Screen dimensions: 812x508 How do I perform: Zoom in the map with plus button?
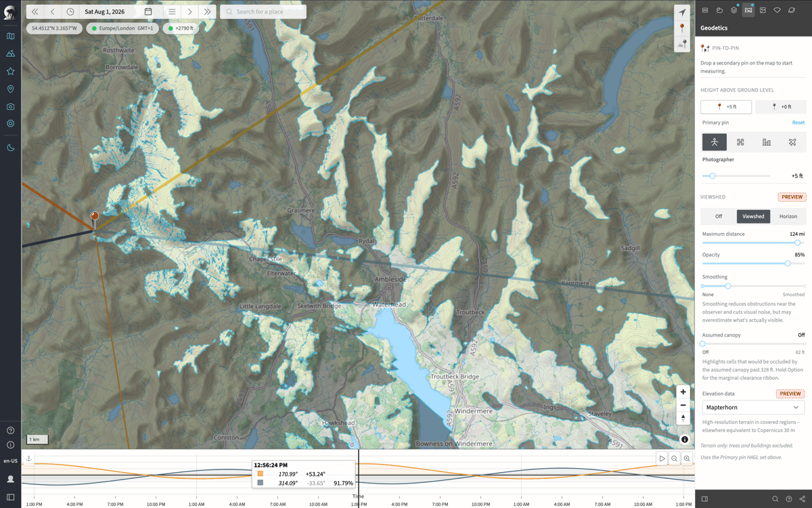click(x=683, y=391)
